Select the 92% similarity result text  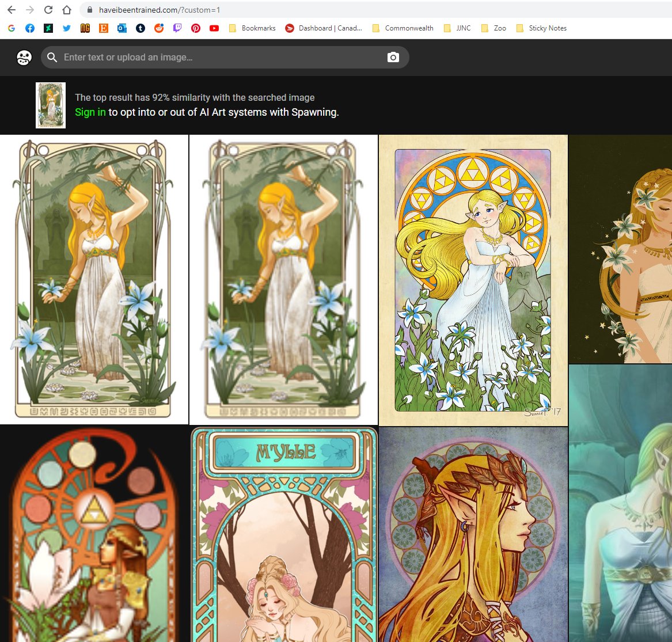coord(195,98)
